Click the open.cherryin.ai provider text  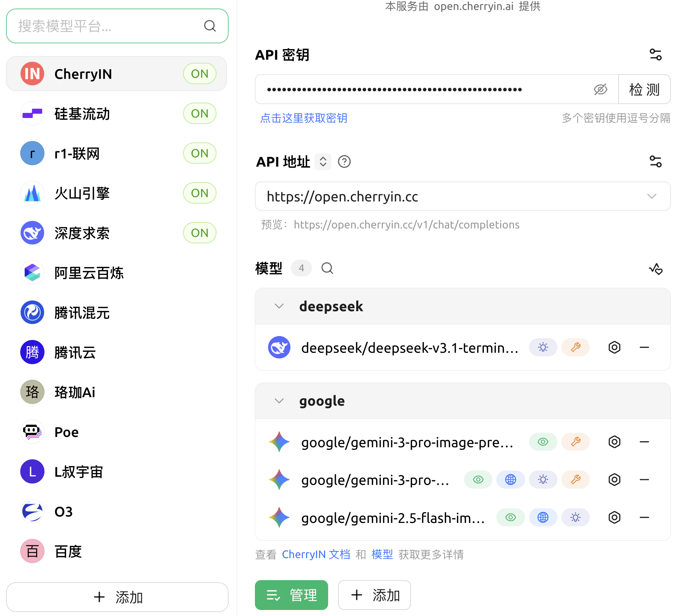[474, 6]
